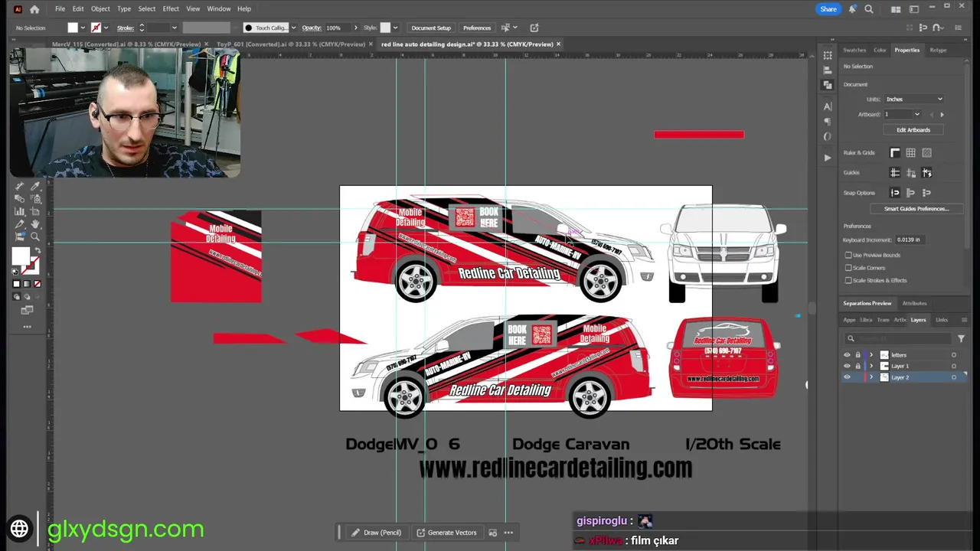Click the Document Setup button

tap(431, 28)
